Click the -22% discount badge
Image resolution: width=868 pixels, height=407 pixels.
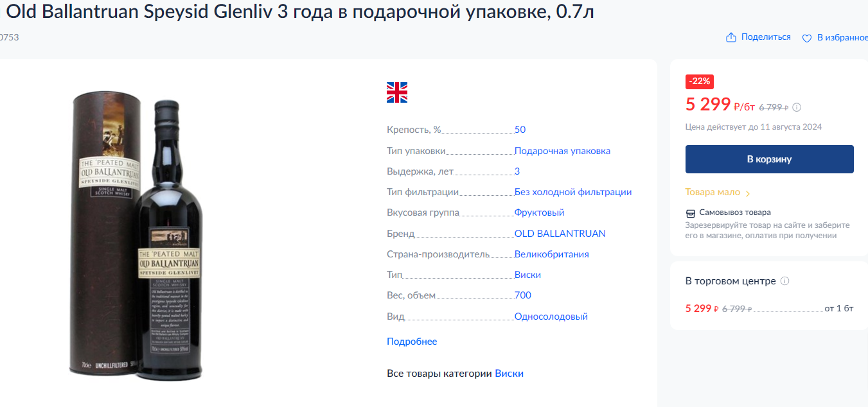tap(700, 82)
